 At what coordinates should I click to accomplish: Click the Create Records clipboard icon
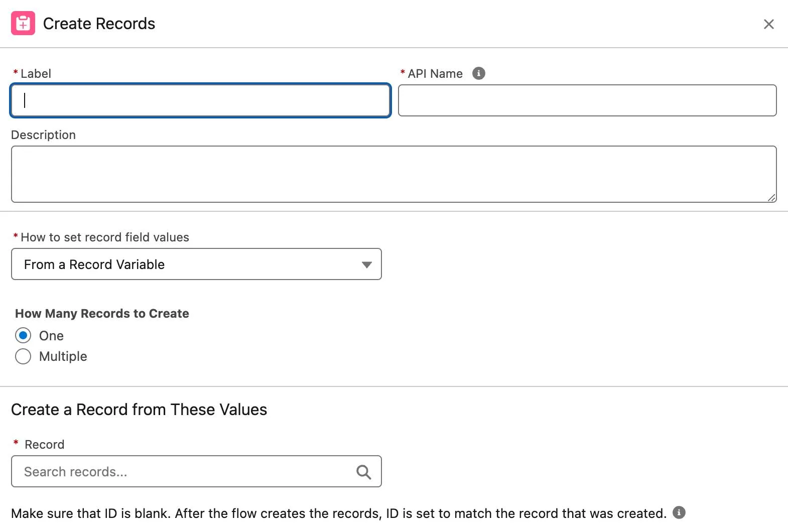click(x=23, y=23)
